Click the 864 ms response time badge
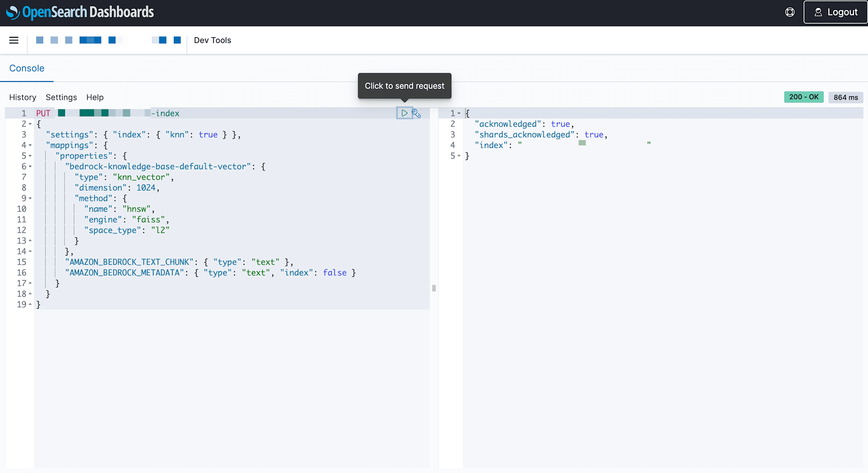Screen dimensions: 868x473 click(x=845, y=97)
